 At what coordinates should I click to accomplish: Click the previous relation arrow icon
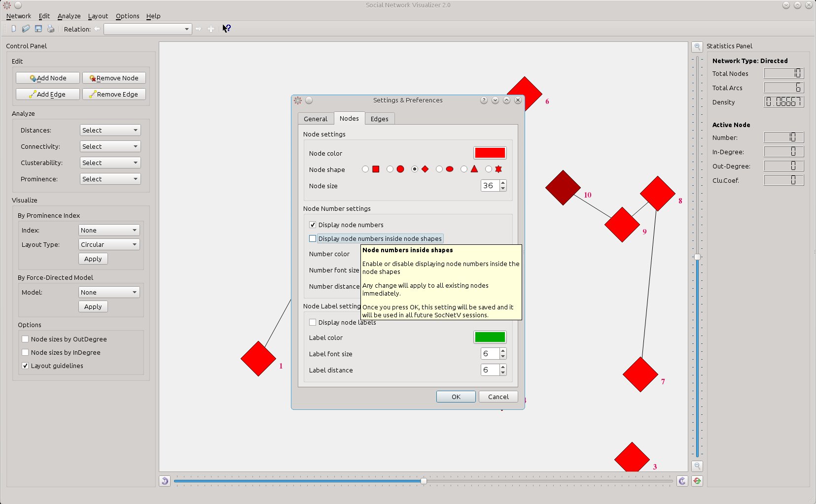point(97,29)
